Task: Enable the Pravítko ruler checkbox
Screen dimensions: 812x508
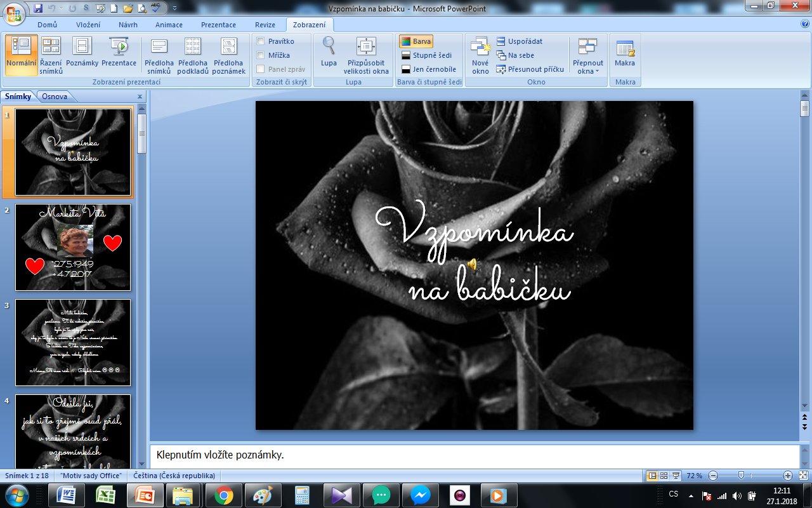Action: coord(261,41)
